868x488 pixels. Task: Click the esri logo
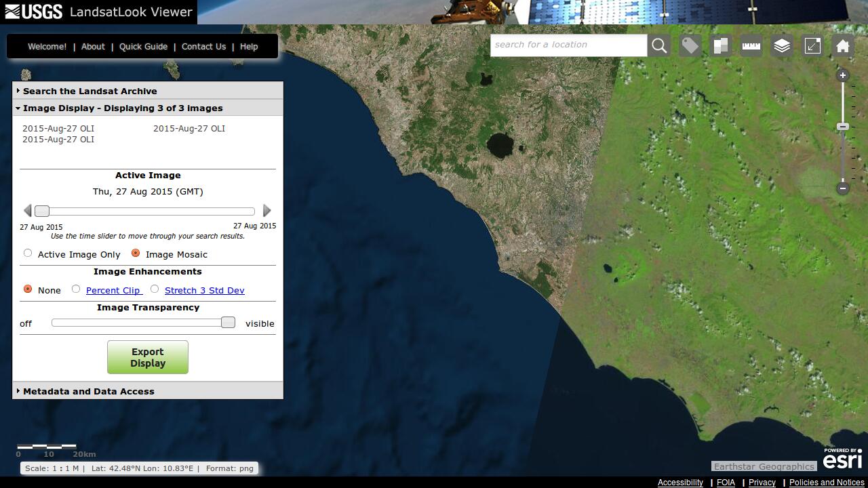(x=842, y=459)
